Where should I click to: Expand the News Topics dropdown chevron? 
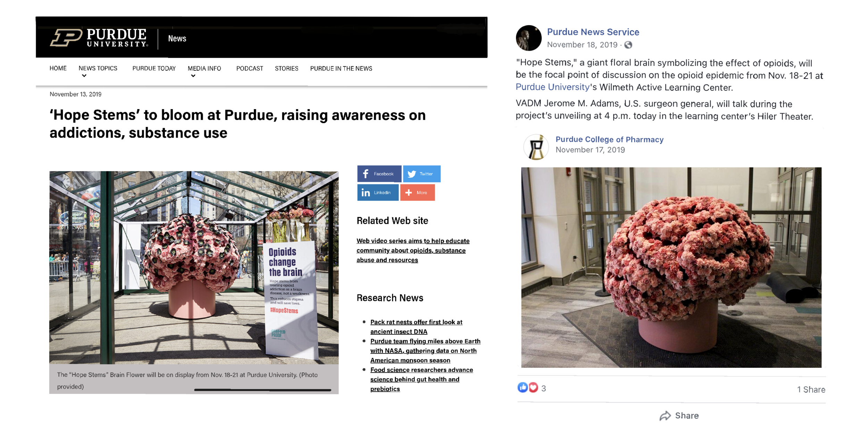pos(84,76)
